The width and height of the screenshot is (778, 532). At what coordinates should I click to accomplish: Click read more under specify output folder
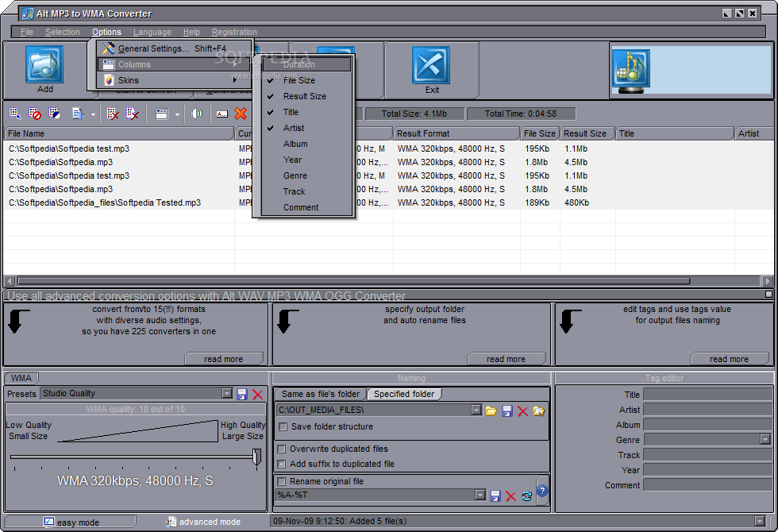506,359
